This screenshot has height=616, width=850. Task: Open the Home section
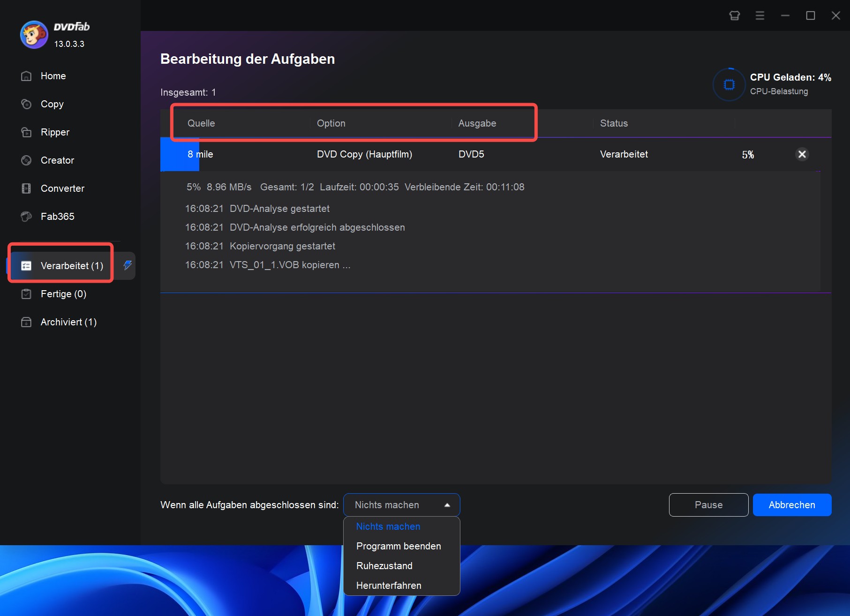coord(53,76)
